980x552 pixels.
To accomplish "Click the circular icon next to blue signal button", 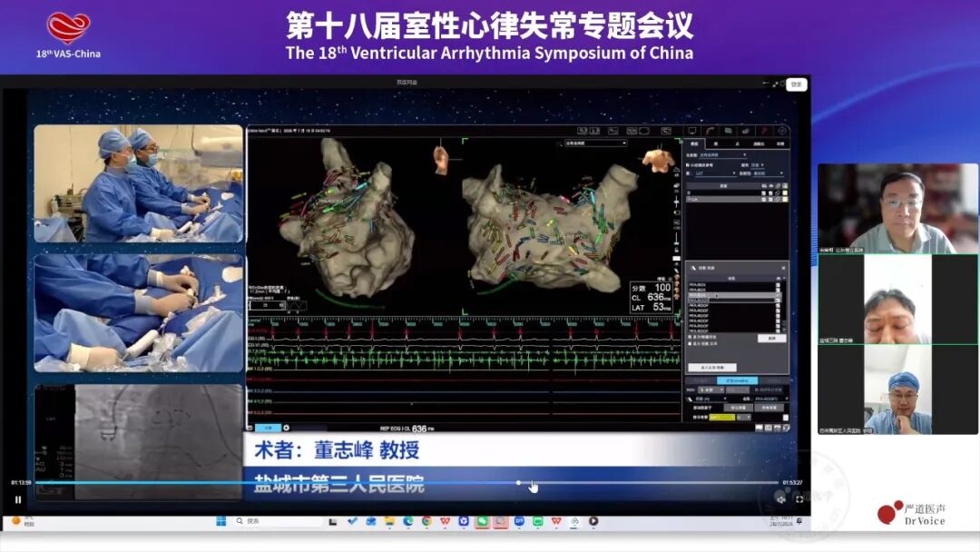I will pyautogui.click(x=286, y=428).
